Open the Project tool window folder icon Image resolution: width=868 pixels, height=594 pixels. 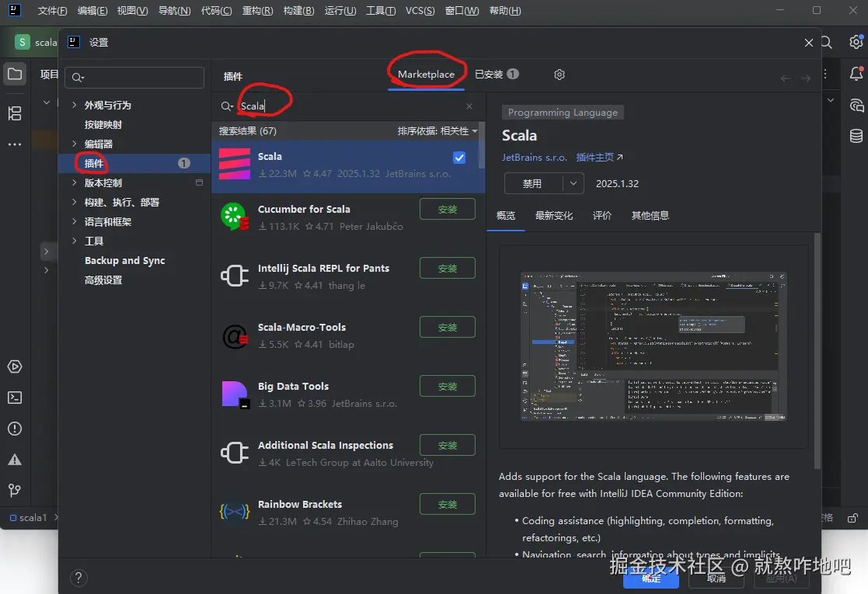click(15, 74)
